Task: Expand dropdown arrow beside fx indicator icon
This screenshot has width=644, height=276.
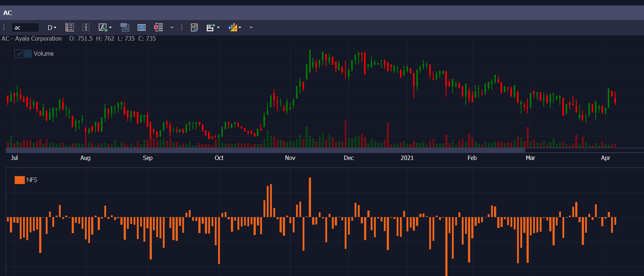Action: (111, 27)
